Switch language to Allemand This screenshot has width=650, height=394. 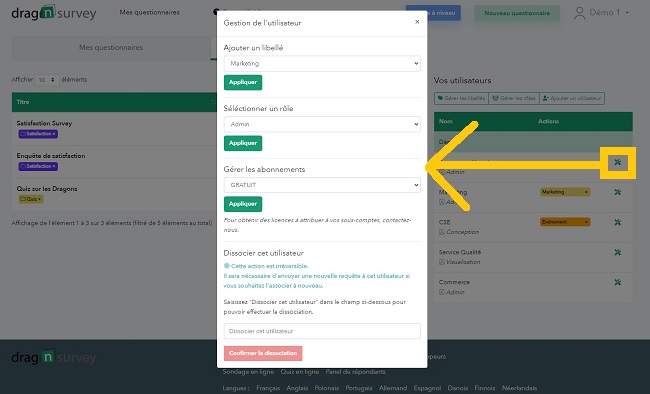(393, 388)
